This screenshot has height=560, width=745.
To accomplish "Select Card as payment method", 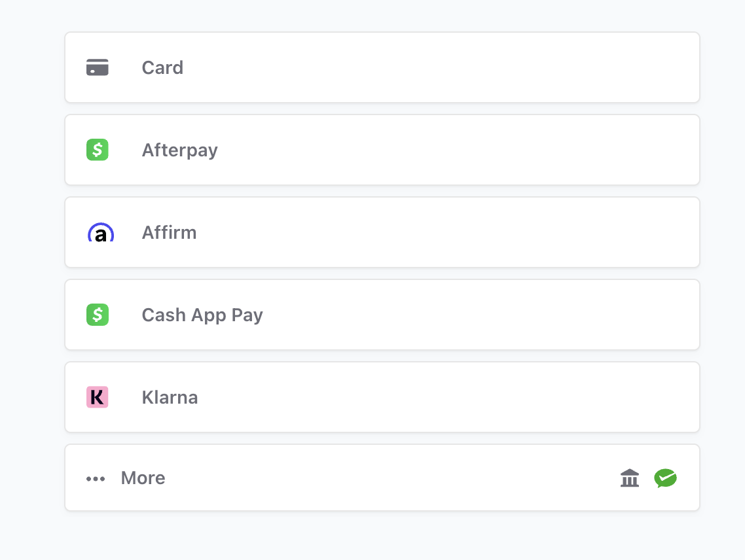I will 382,67.
